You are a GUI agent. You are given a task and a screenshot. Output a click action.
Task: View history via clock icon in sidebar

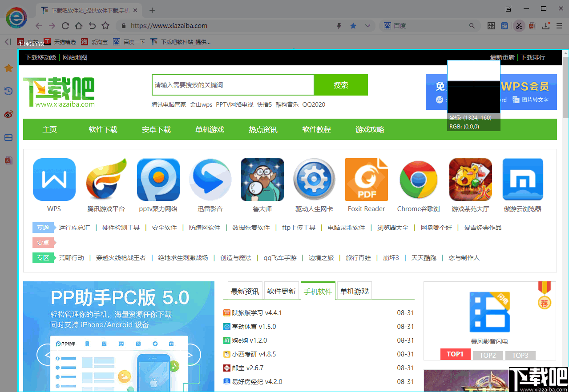(8, 91)
